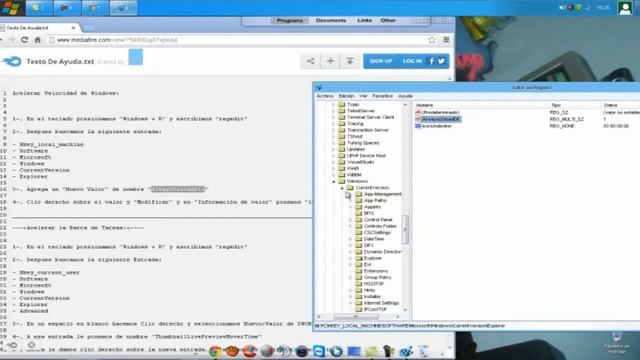The image size is (640, 360).
Task: Click the blue media player dock icon
Action: tap(336, 351)
